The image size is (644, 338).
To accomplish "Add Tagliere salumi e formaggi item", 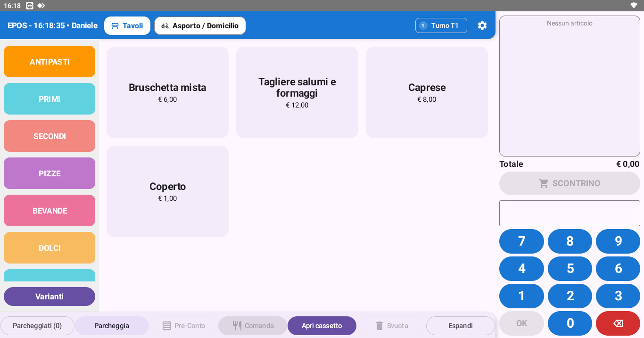I will pyautogui.click(x=297, y=92).
